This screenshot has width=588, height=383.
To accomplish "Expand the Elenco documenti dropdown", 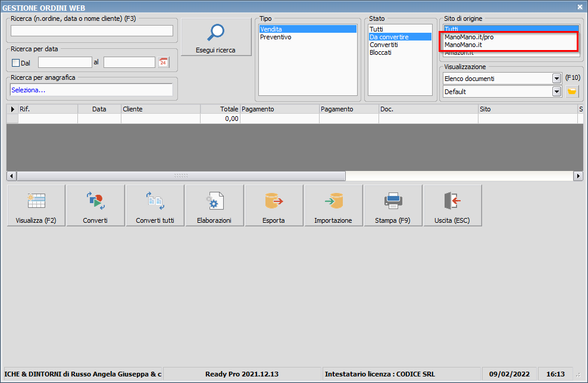I will tap(556, 79).
